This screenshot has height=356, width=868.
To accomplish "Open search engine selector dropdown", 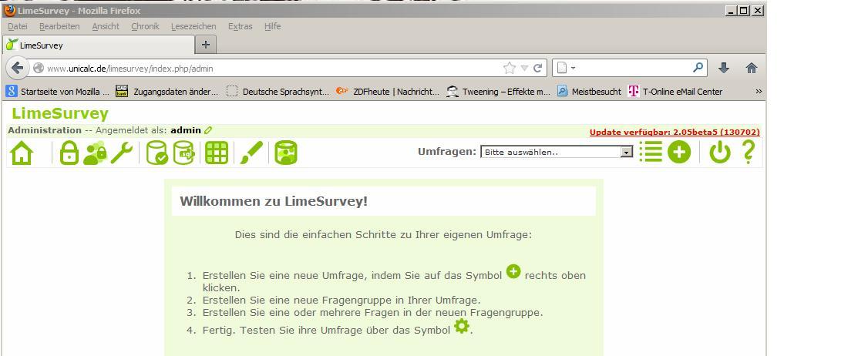I will point(566,68).
